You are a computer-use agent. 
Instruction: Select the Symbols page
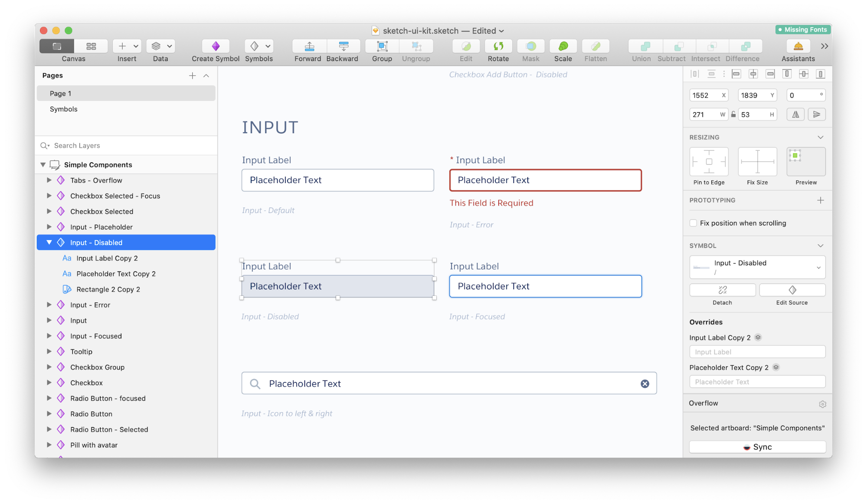64,109
